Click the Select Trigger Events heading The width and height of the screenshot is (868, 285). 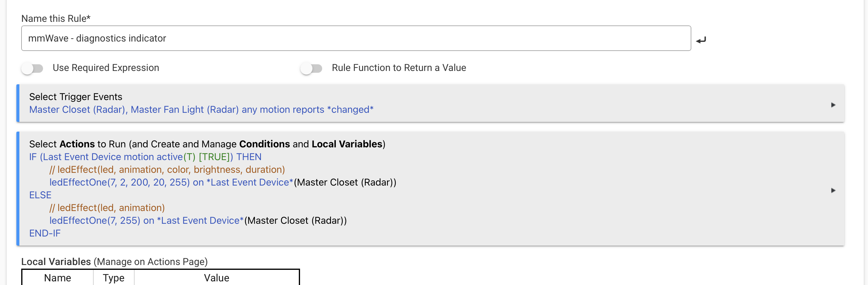(75, 97)
